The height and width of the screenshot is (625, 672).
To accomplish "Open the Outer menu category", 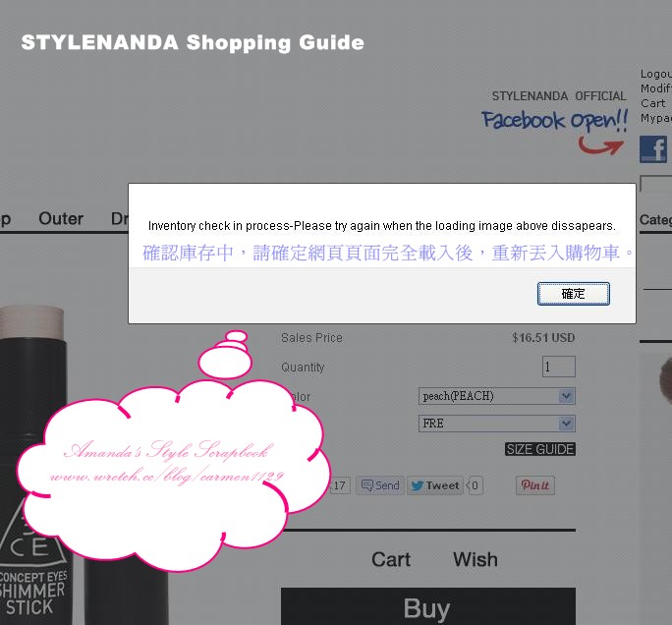I will 61,218.
